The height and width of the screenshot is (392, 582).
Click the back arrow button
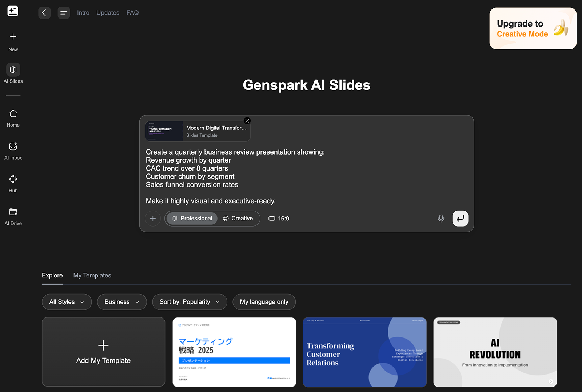point(44,13)
